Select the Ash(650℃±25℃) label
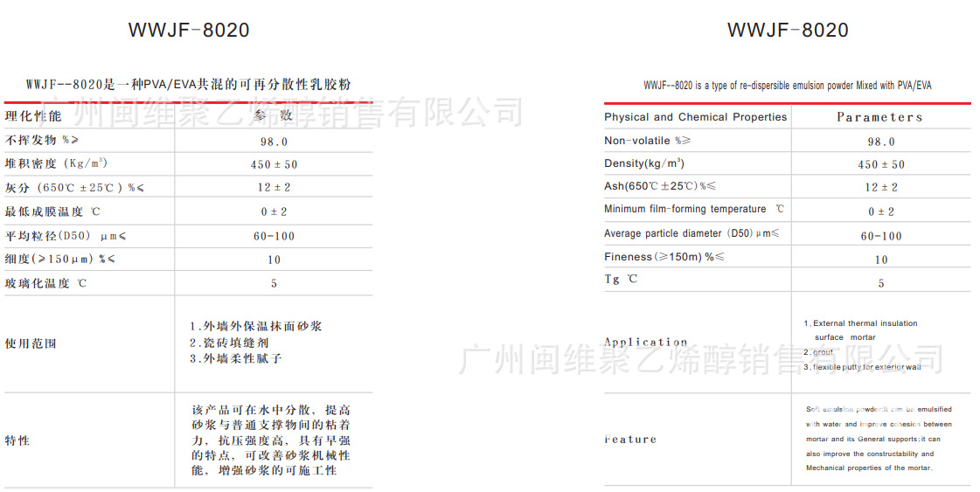The width and height of the screenshot is (980, 492). pyautogui.click(x=660, y=186)
